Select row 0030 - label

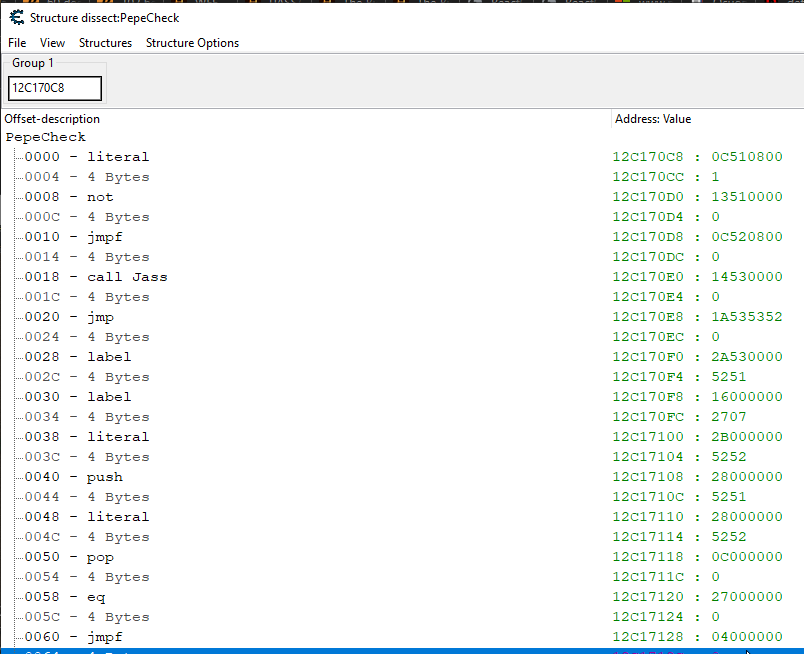point(78,397)
